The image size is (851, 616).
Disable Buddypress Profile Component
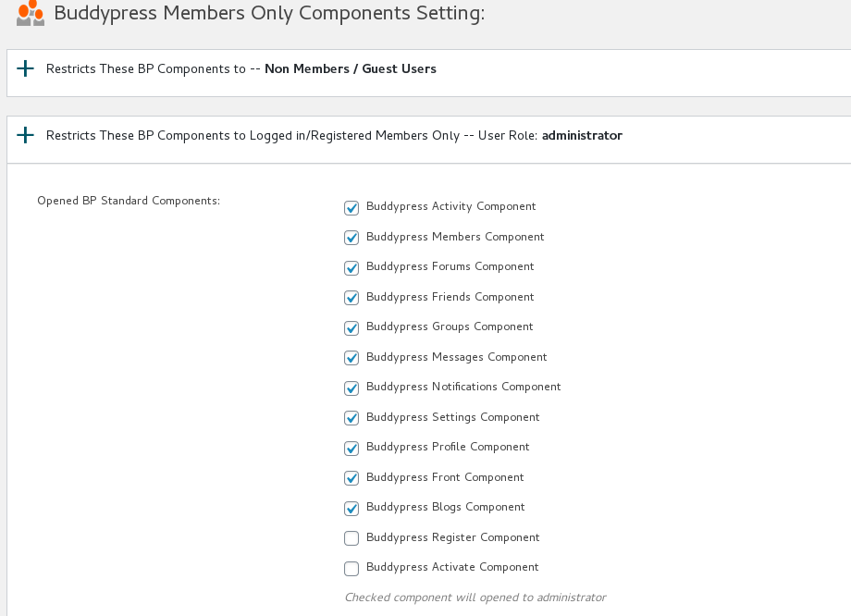click(x=351, y=448)
